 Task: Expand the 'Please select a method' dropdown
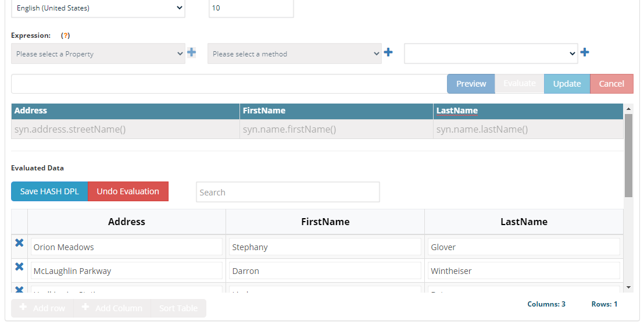(295, 54)
